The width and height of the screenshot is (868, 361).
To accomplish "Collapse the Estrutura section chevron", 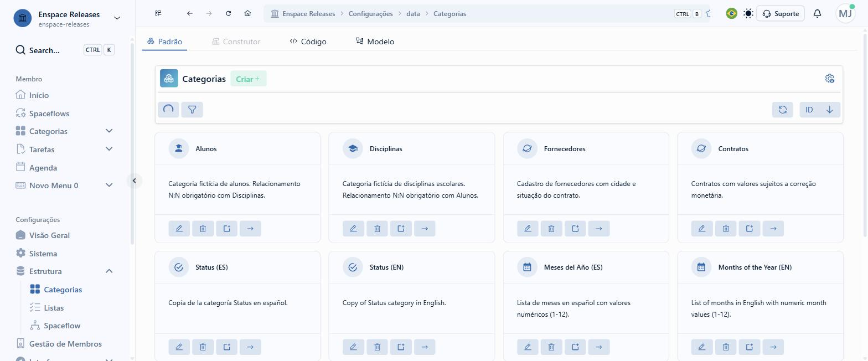I will pos(109,271).
